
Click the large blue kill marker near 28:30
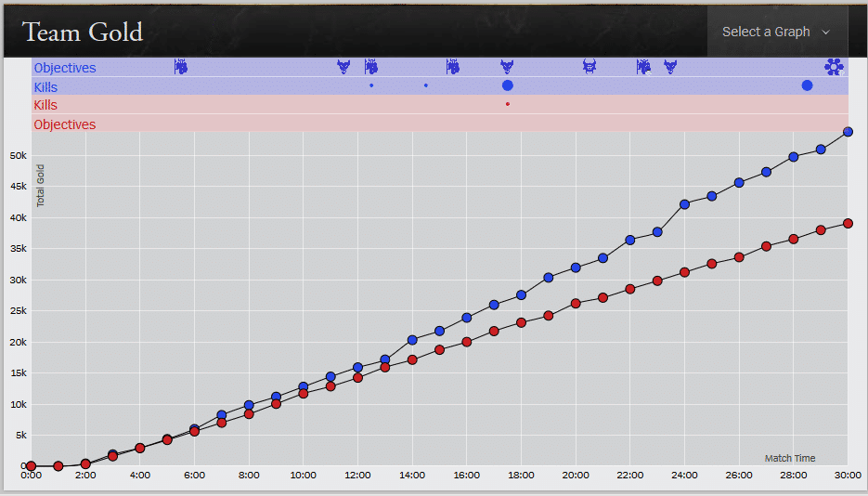[x=807, y=85]
